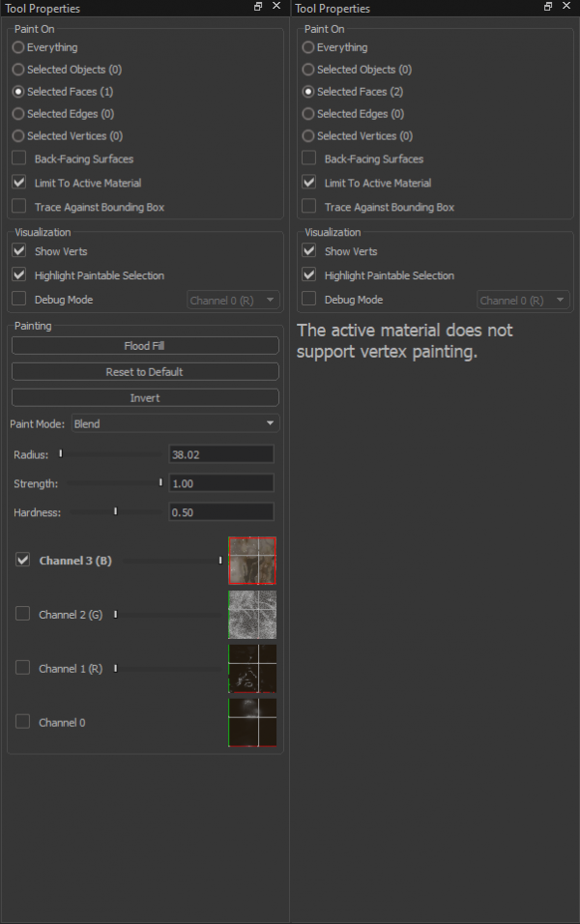Screen dimensions: 580x924
Task: Pick the Channel 1 (R) texture thumbnail
Action: [252, 669]
